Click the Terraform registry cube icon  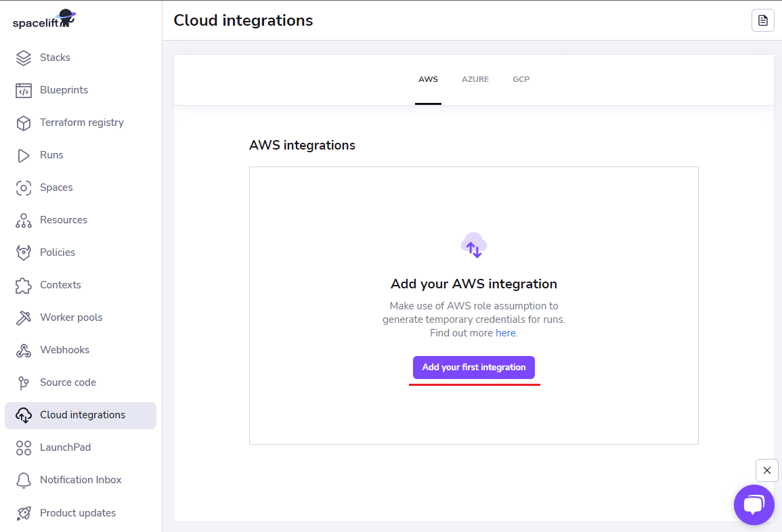pyautogui.click(x=24, y=123)
